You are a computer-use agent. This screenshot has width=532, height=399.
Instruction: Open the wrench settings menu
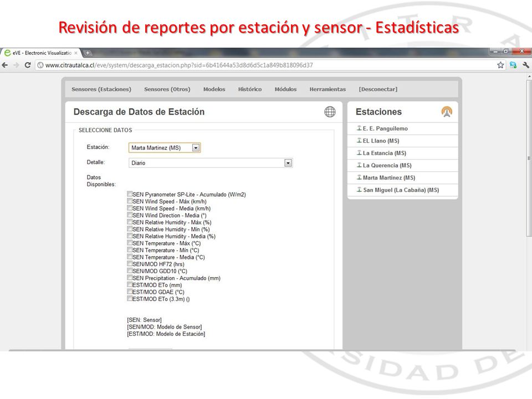coord(526,65)
